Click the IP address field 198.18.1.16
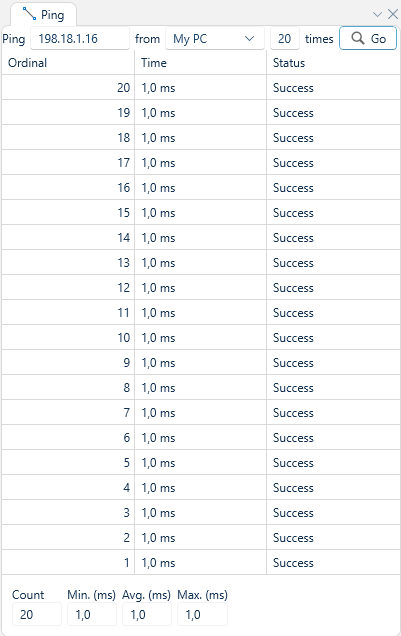 click(x=80, y=39)
